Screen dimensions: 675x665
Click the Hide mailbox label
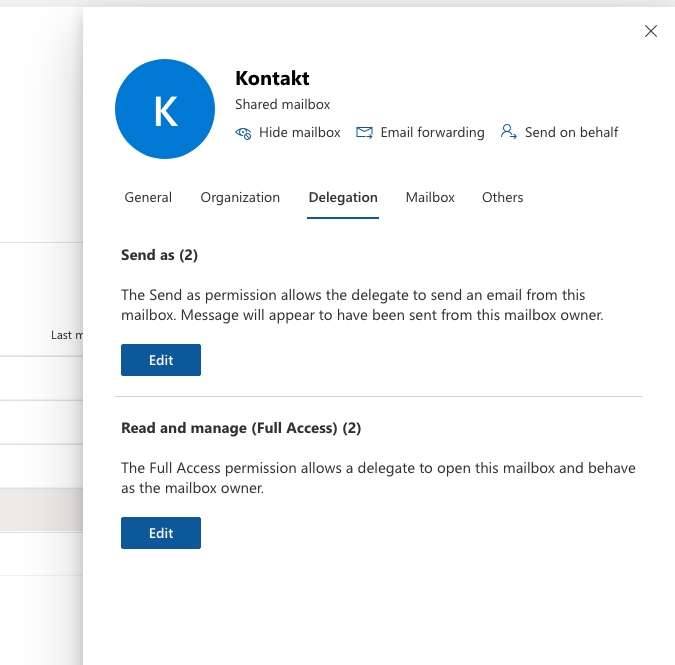[x=300, y=132]
